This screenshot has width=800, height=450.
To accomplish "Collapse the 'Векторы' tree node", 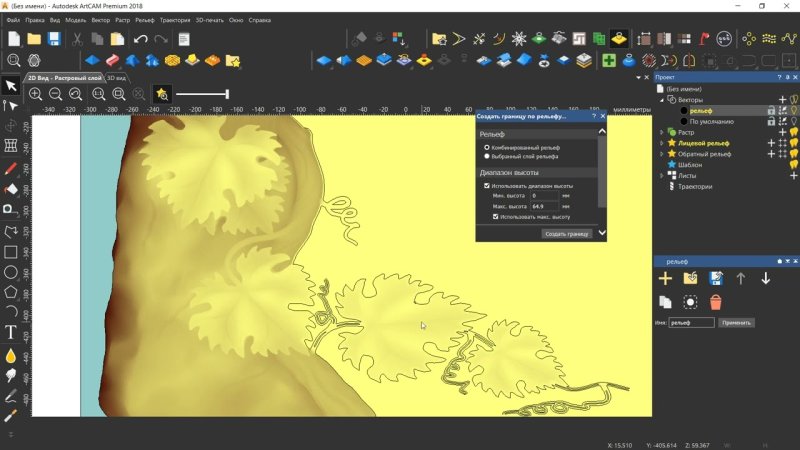I will [661, 100].
